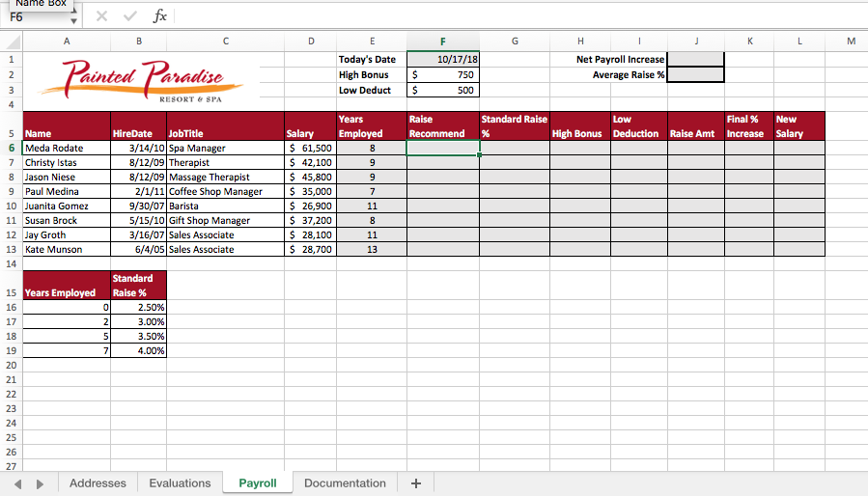Click the formula bar enter checkmark icon
868x496 pixels.
pos(130,16)
